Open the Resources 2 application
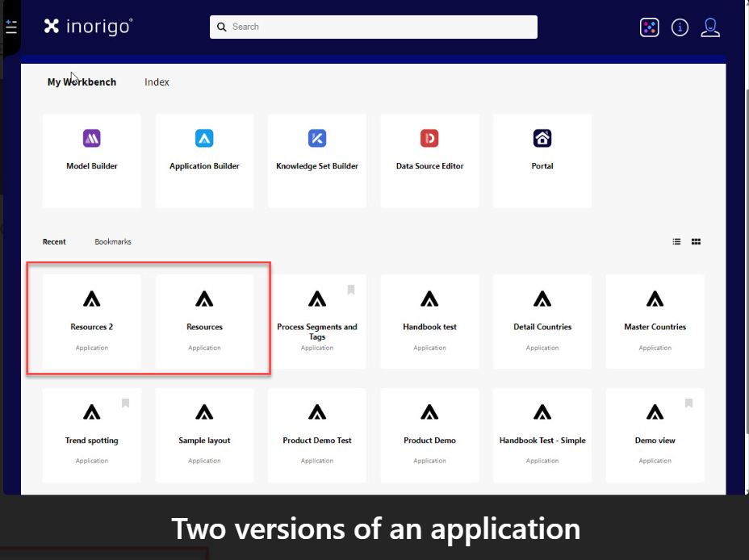This screenshot has width=749, height=560. [91, 321]
